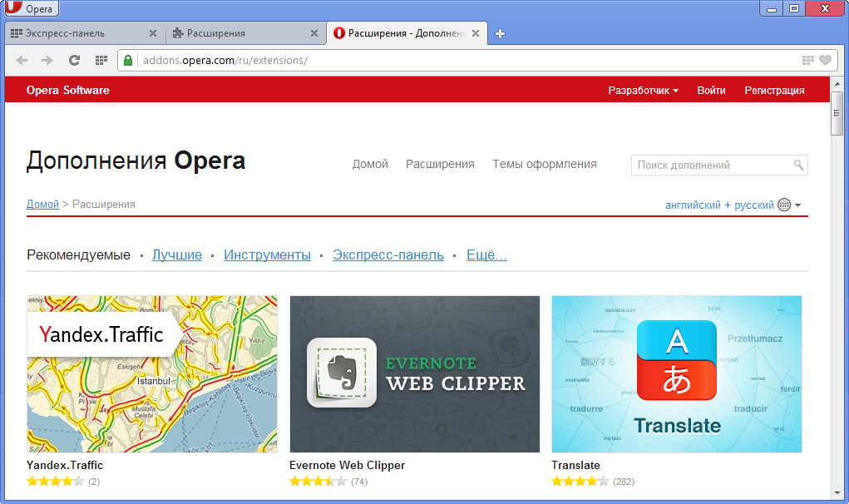
Task: Reload the page with the refresh icon
Action: (74, 60)
